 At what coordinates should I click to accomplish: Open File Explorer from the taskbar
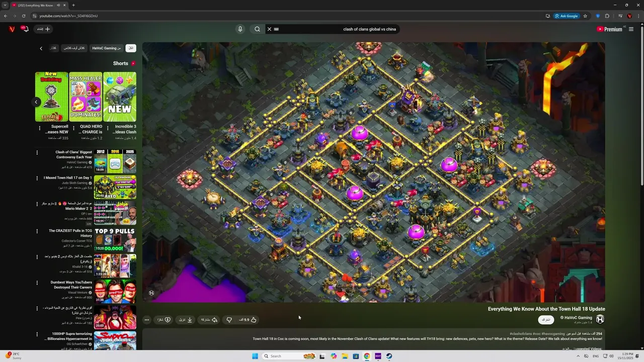click(345, 356)
